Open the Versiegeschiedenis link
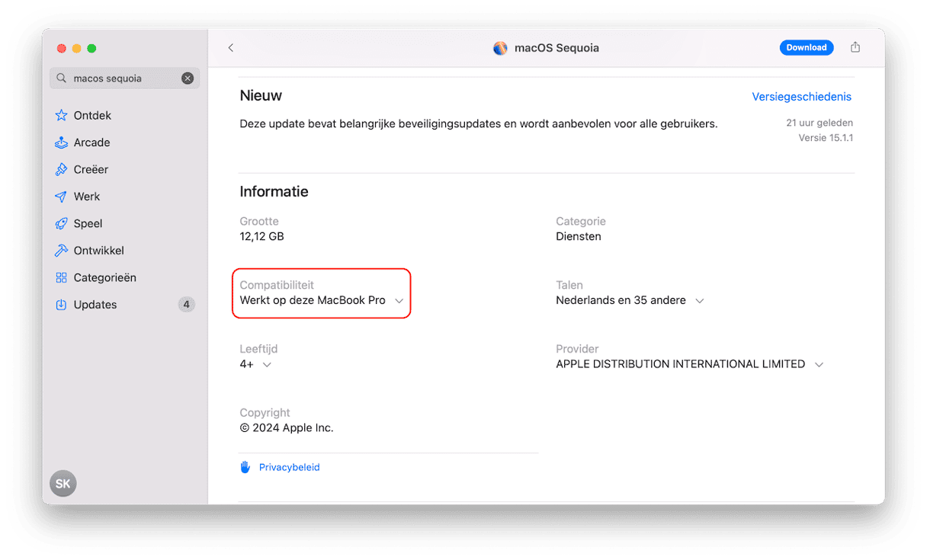The height and width of the screenshot is (560, 927). coord(802,97)
